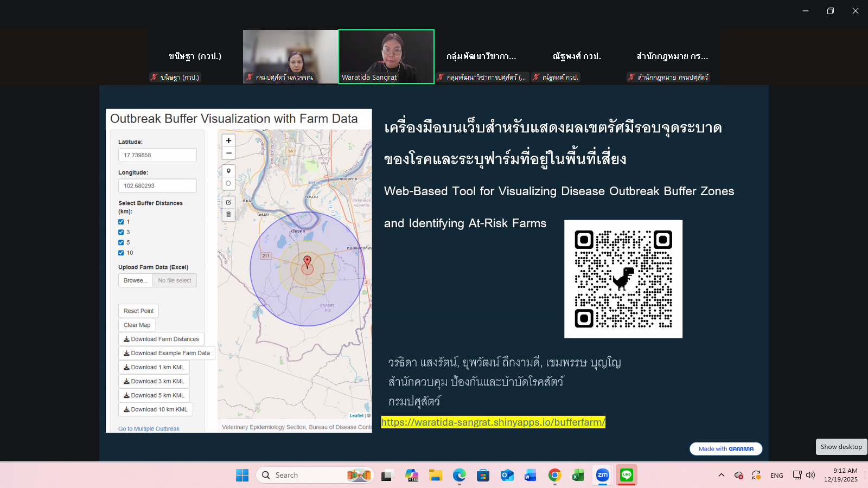Screen dimensions: 868x488
Task: Zoom out on the map with minus control
Action: coord(228,153)
